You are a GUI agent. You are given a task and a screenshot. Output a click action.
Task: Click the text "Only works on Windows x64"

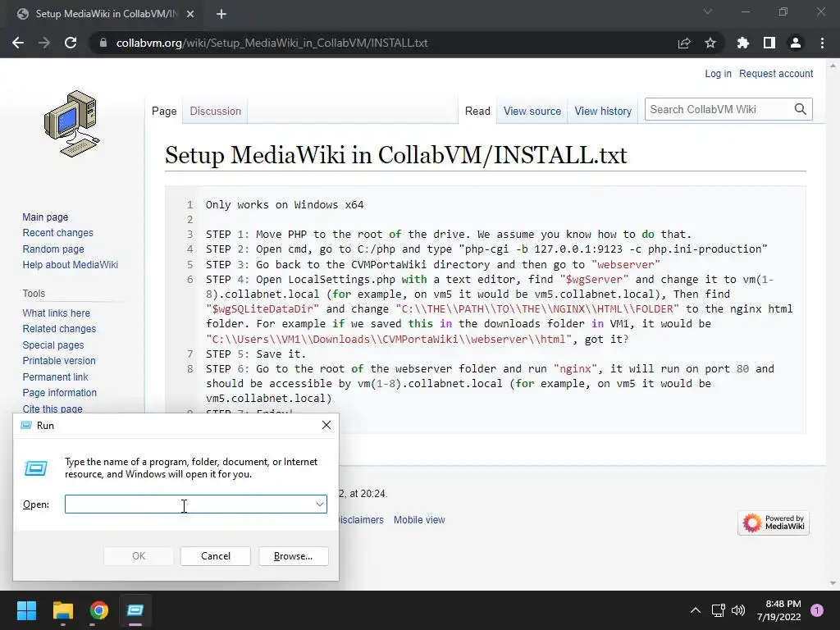point(285,204)
